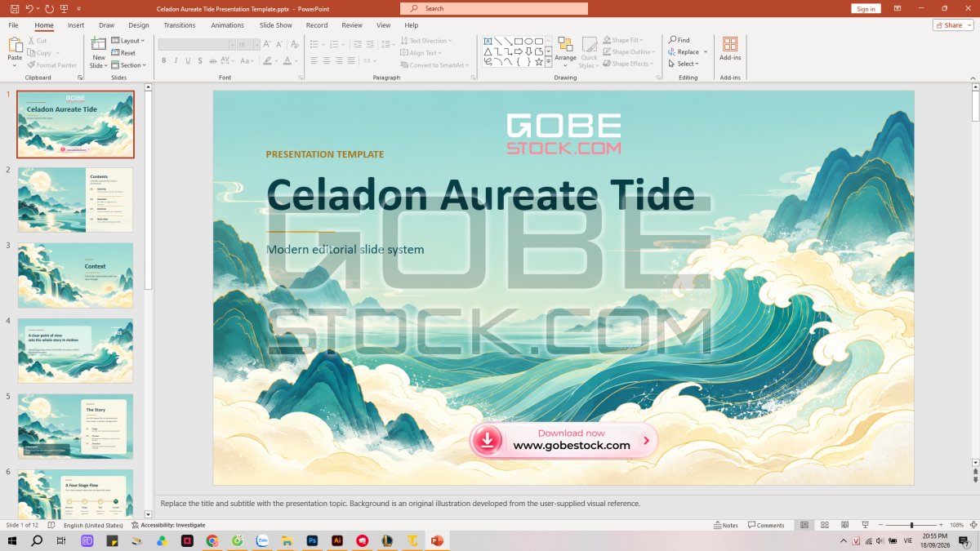Switch to the Transitions tab

click(x=180, y=25)
